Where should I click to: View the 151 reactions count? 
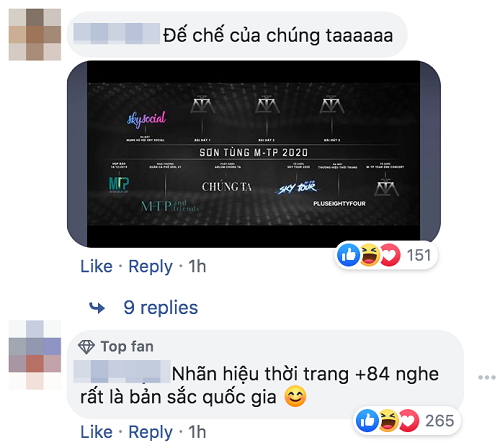pos(419,255)
